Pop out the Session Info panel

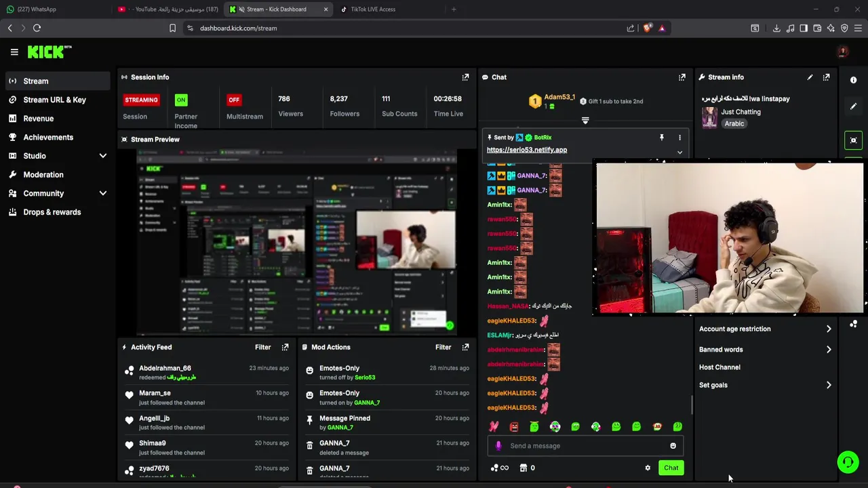465,77
